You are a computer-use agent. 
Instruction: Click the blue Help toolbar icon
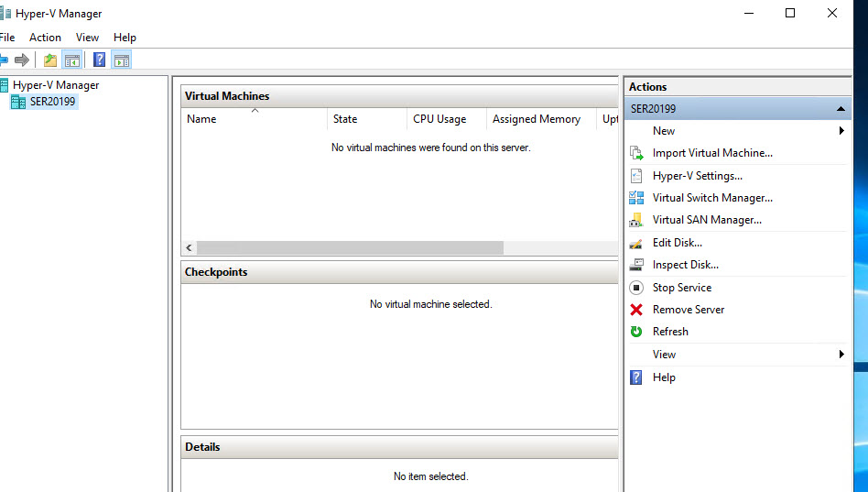point(99,60)
